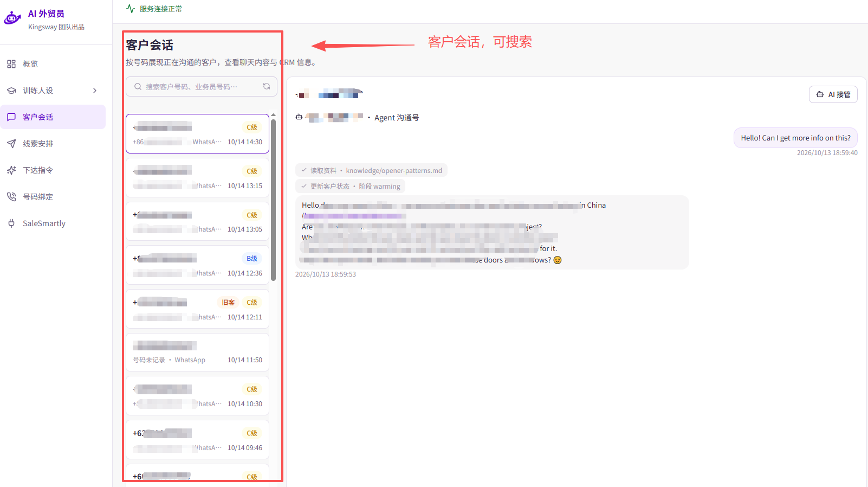Select the 客户会话 menu item
The height and width of the screenshot is (487, 868).
[x=53, y=117]
